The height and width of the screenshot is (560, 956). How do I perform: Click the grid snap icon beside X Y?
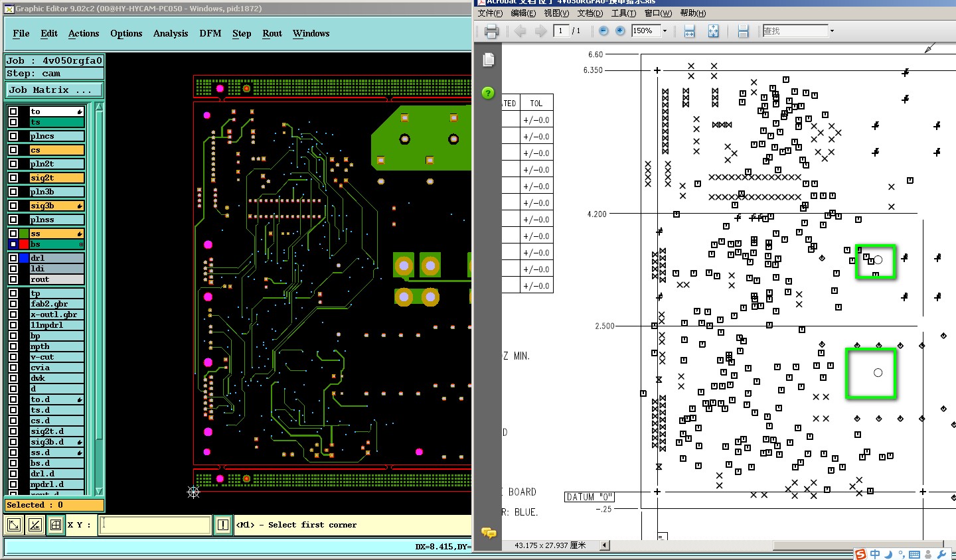[56, 525]
